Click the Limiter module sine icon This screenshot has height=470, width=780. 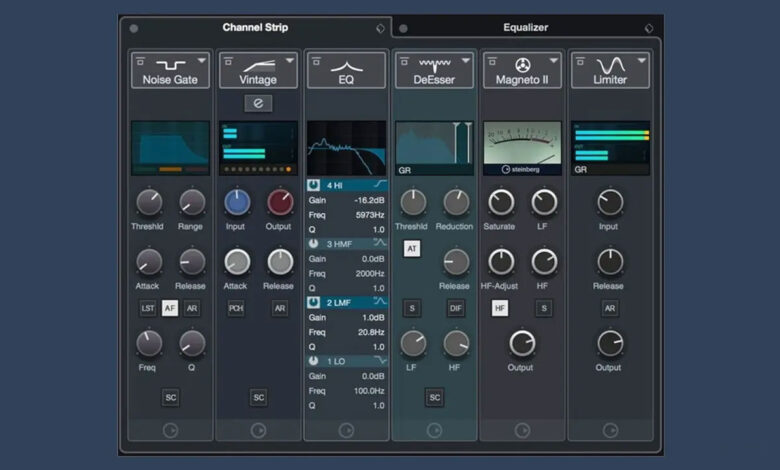(x=610, y=65)
